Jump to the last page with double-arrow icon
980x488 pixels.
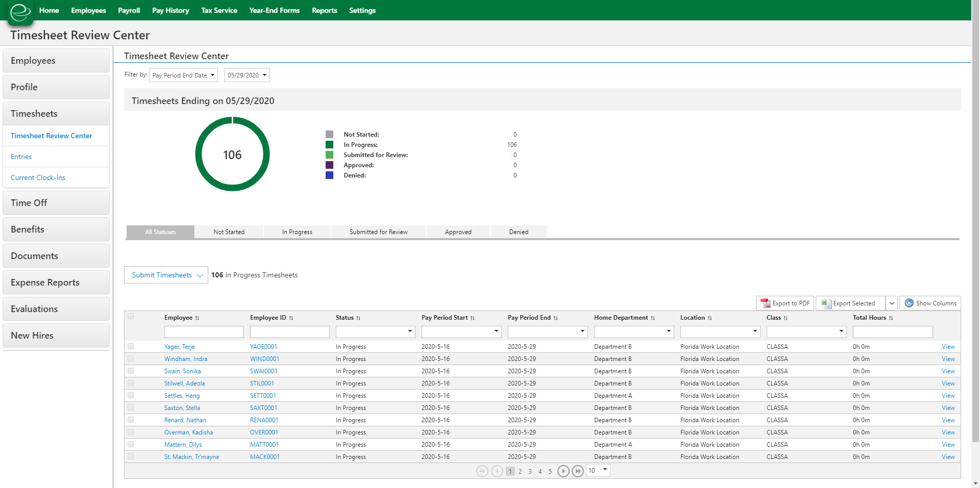578,471
